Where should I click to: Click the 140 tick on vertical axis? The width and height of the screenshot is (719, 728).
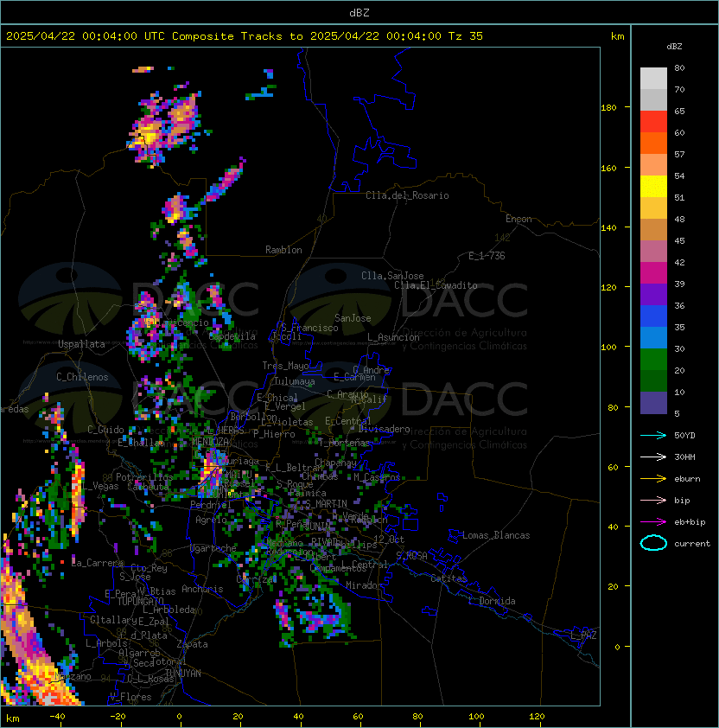click(x=608, y=227)
